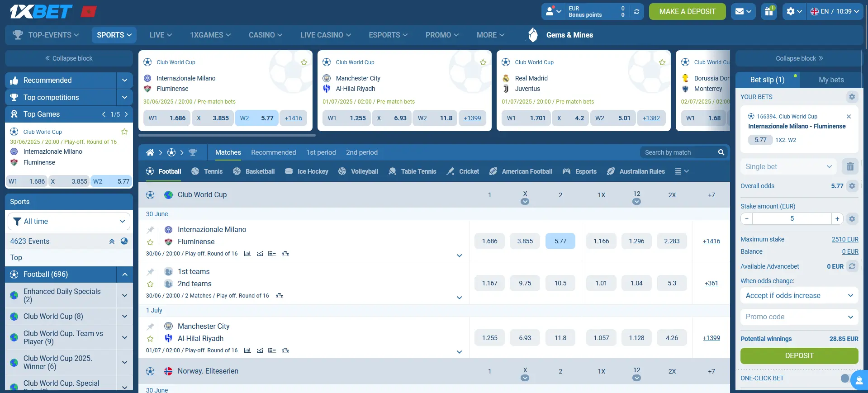
Task: Refresh Available Advancebet
Action: (x=852, y=266)
